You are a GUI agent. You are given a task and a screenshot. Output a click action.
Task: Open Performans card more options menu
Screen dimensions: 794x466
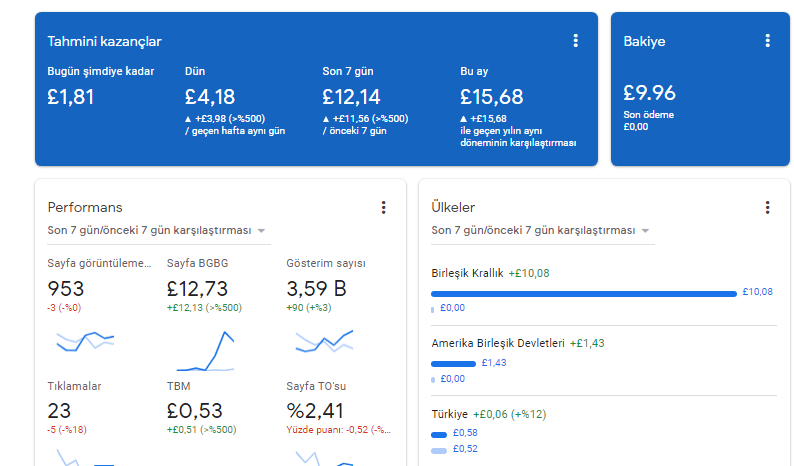pos(383,207)
